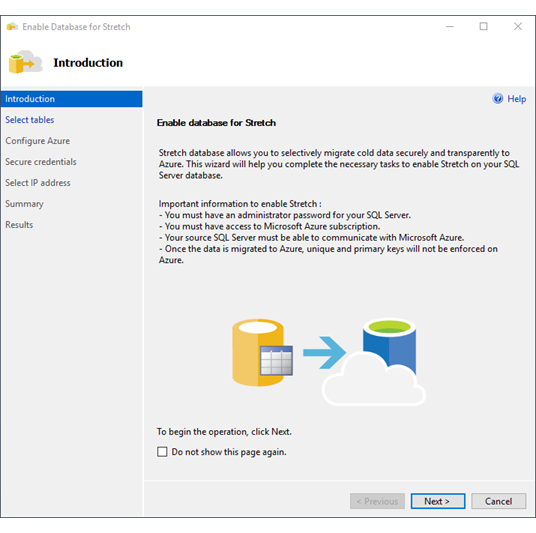This screenshot has height=533, width=536.
Task: Open the Help link
Action: [x=516, y=99]
